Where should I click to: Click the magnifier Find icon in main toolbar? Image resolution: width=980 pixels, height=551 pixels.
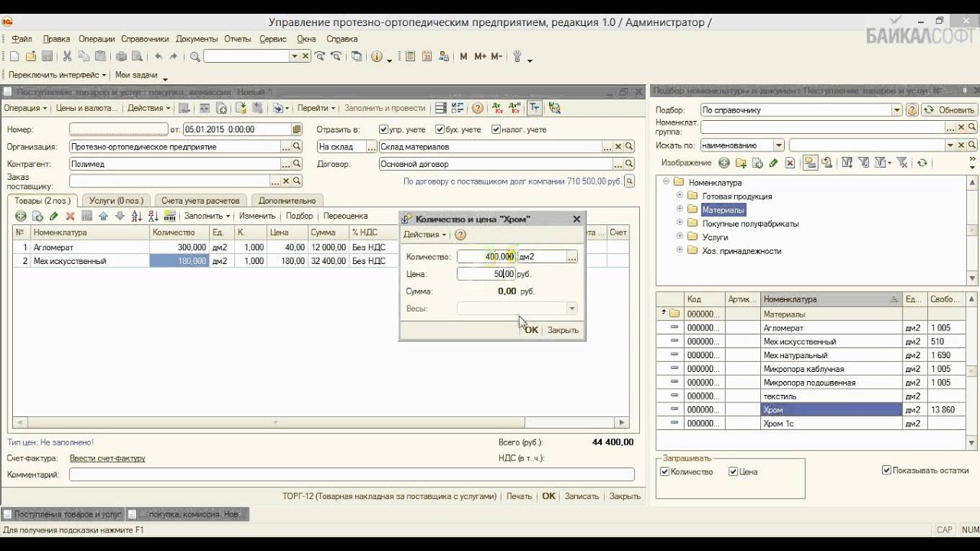[x=195, y=57]
